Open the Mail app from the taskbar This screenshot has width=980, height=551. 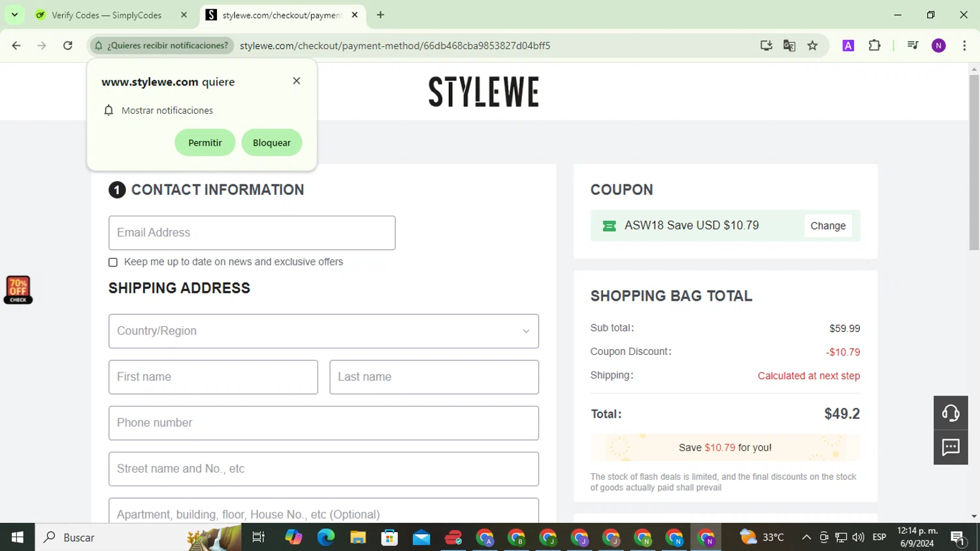pyautogui.click(x=421, y=537)
